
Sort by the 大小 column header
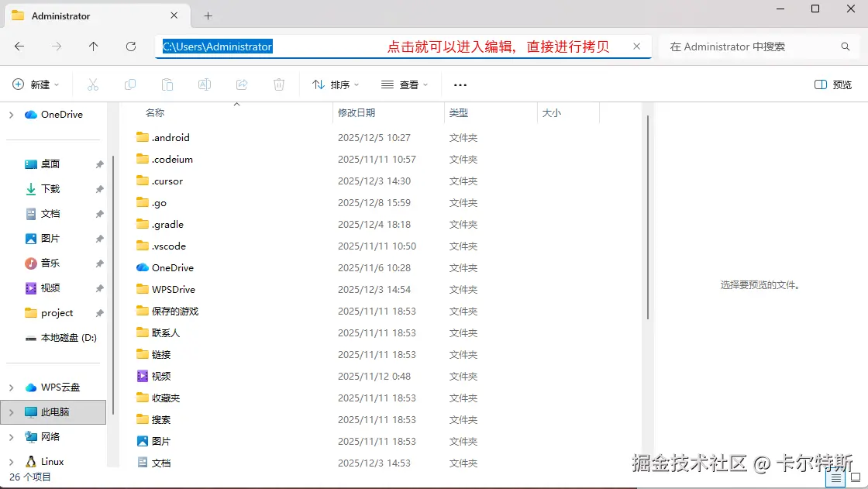click(x=551, y=113)
